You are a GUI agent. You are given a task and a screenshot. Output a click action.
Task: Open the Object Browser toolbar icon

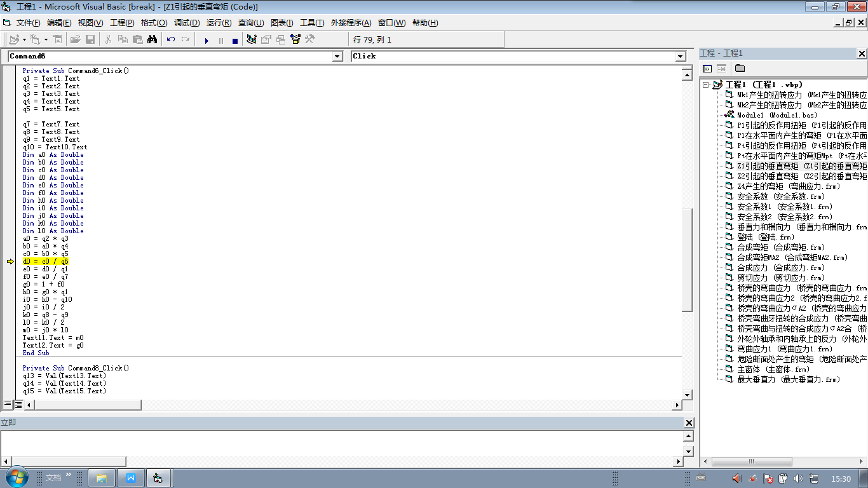[295, 39]
